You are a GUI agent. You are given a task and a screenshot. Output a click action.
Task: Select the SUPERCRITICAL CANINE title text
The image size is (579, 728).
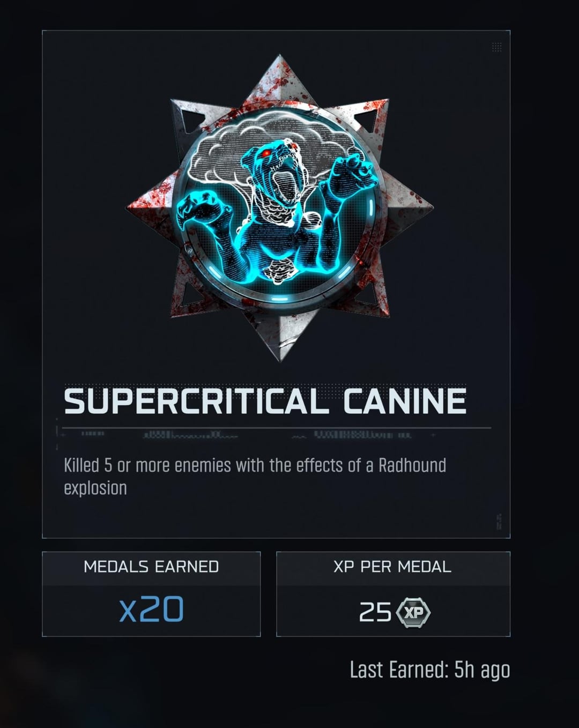click(x=265, y=402)
